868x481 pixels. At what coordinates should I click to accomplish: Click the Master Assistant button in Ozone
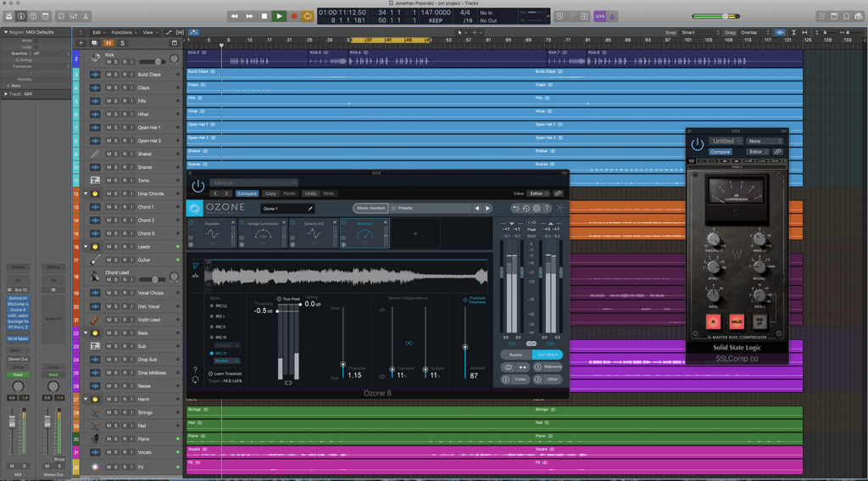click(370, 209)
